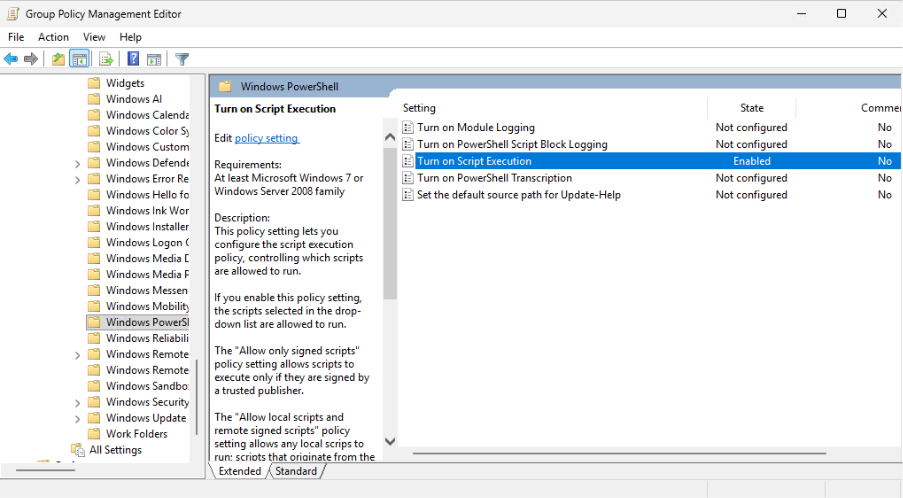
Task: Expand the Windows Defender tree node
Action: [x=78, y=163]
